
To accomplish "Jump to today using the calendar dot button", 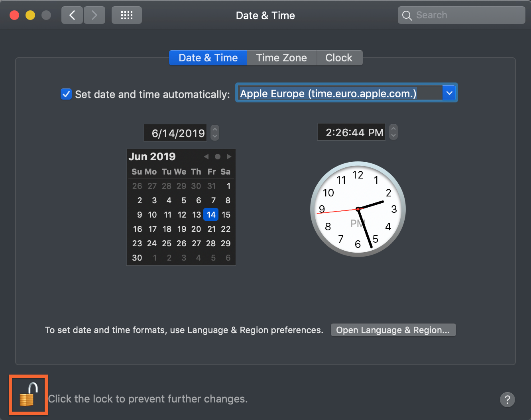I will click(x=217, y=157).
